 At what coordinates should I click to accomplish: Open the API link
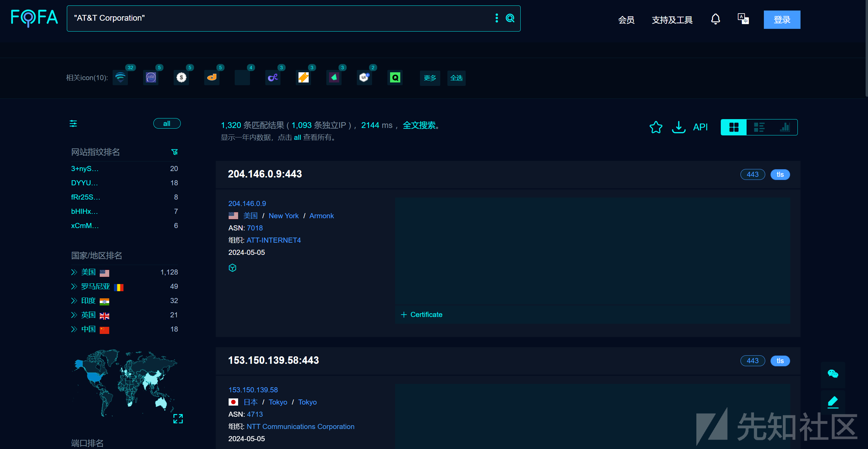tap(700, 127)
